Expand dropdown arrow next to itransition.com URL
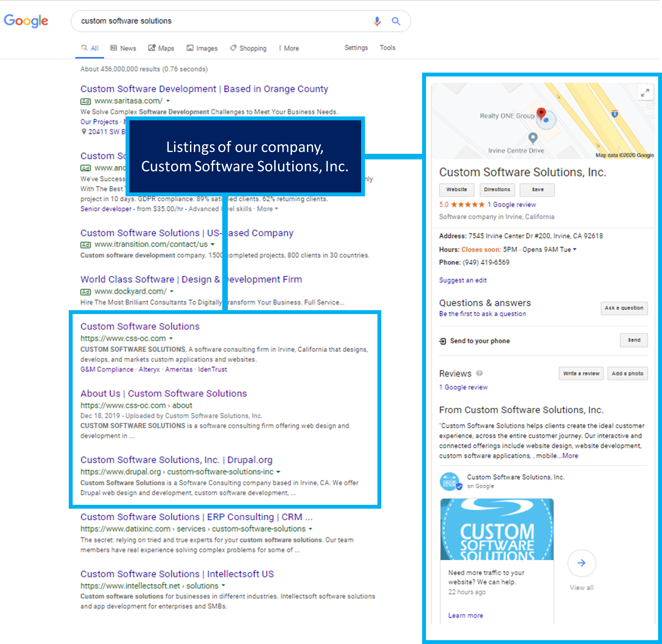 212,244
